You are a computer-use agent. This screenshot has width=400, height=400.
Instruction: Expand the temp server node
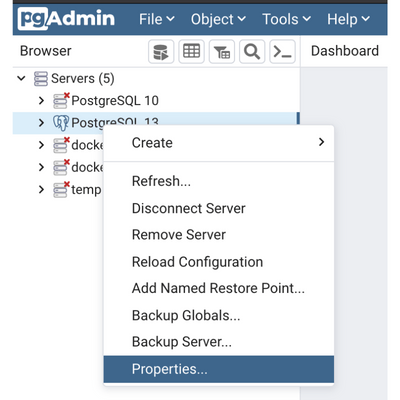[41, 189]
